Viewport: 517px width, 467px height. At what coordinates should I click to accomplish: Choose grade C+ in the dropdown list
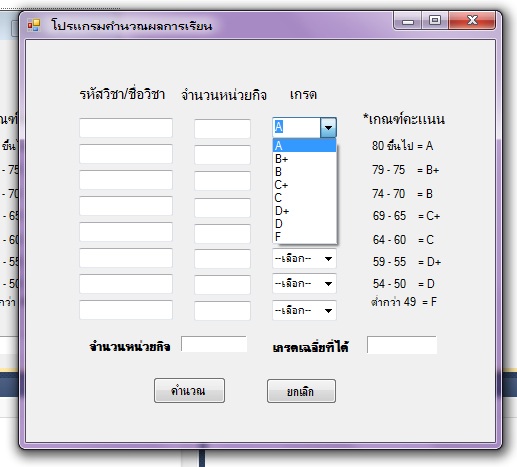[304, 185]
